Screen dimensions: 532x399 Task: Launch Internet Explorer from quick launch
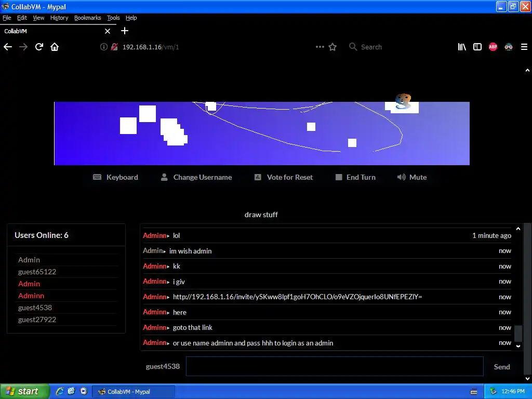tap(59, 391)
